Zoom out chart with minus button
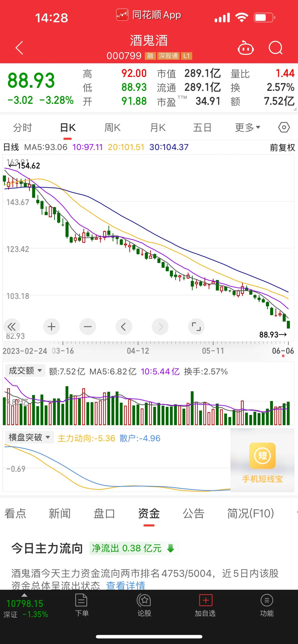Image resolution: width=298 pixels, height=644 pixels. click(88, 327)
